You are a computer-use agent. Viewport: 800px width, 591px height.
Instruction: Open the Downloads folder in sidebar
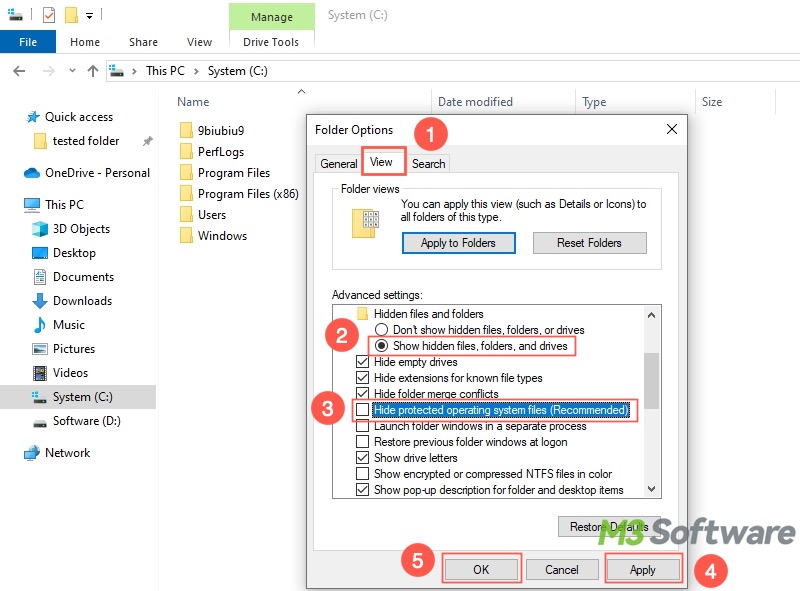[84, 300]
